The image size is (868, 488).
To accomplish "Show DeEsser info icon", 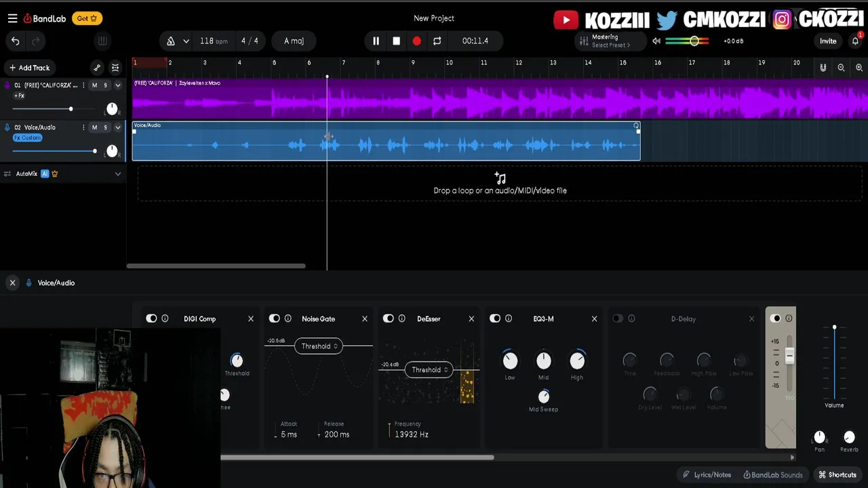I will coord(401,319).
